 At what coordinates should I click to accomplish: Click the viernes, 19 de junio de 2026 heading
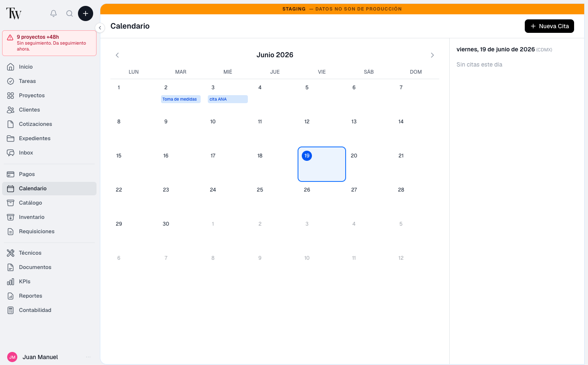[496, 49]
